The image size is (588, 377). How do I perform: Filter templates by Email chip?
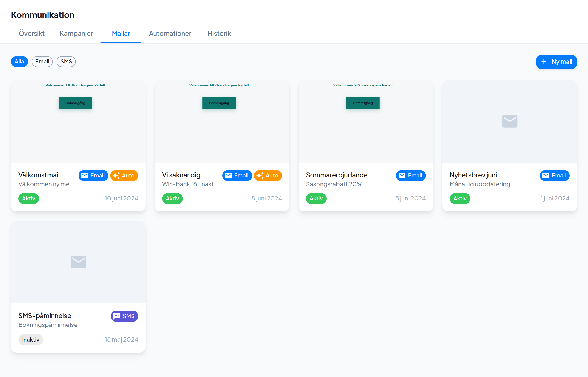point(42,61)
